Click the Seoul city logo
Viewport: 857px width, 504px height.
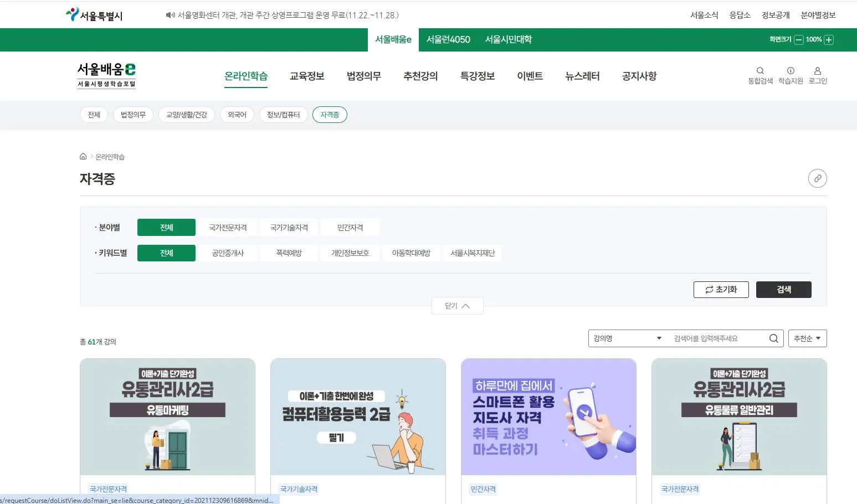[x=94, y=15]
